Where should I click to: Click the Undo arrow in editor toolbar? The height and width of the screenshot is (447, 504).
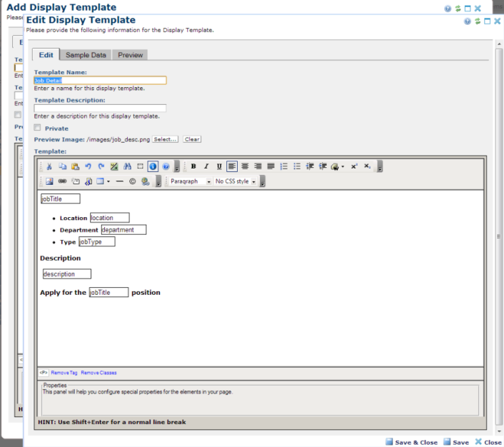tap(88, 166)
